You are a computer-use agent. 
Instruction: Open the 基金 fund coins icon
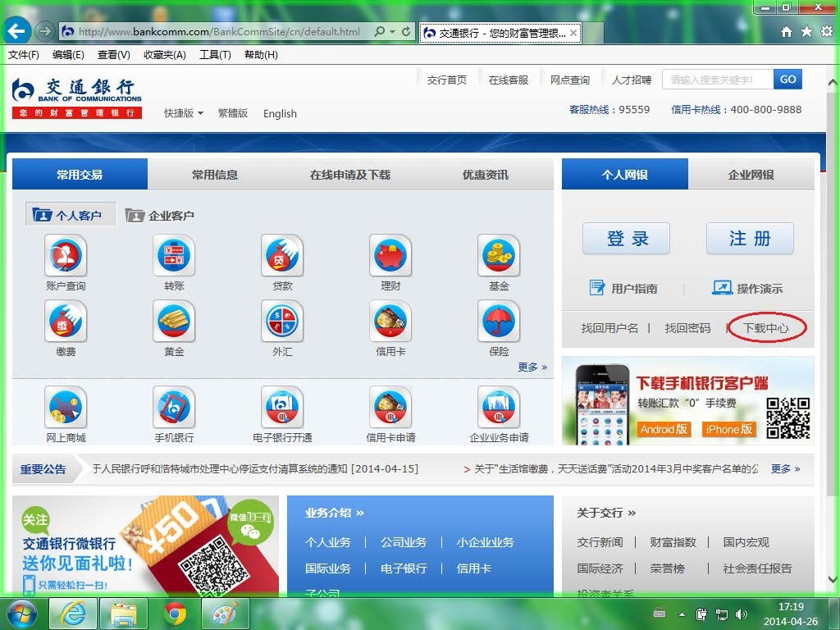coord(499,255)
